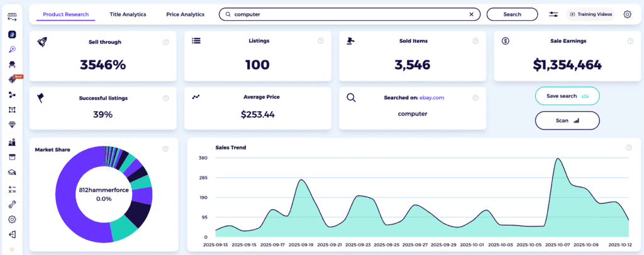Switch to the Price Analytics tab
The height and width of the screenshot is (255, 644).
(x=185, y=14)
